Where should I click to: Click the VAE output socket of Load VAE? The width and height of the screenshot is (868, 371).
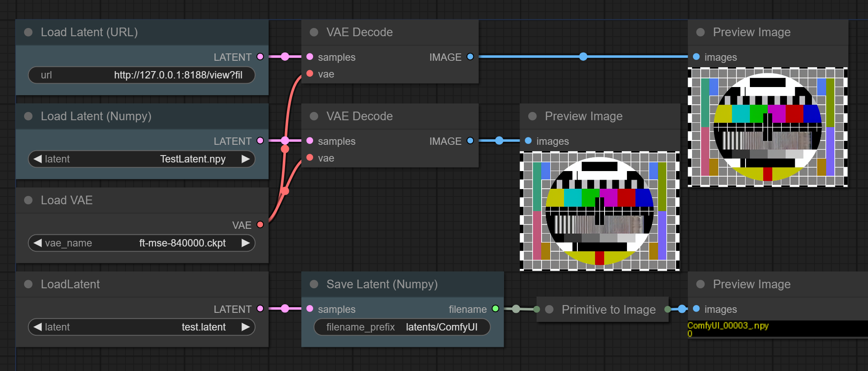click(260, 224)
